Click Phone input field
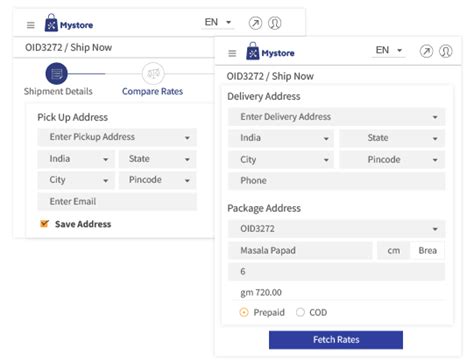474x361 pixels. pos(337,181)
